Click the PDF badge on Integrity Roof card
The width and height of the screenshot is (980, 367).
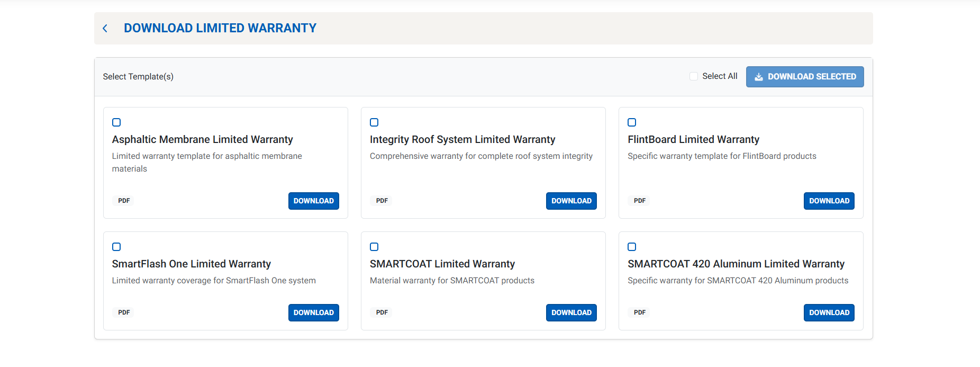point(382,201)
